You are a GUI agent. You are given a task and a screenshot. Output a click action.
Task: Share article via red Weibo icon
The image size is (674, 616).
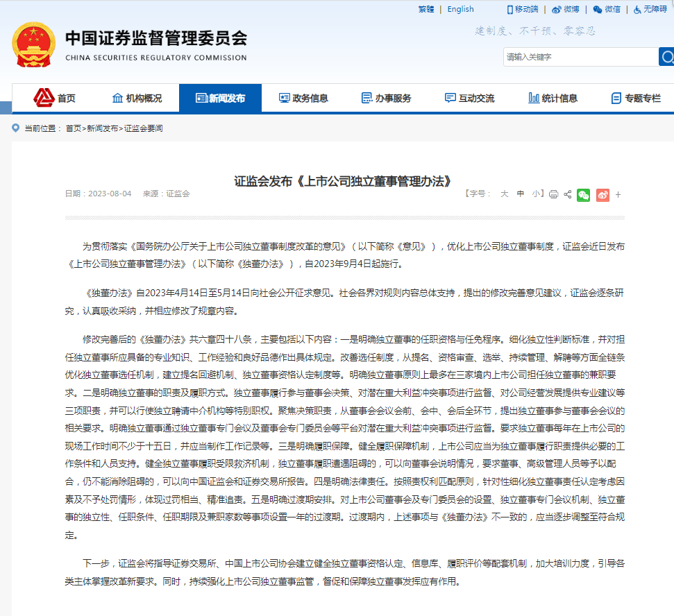click(x=602, y=195)
